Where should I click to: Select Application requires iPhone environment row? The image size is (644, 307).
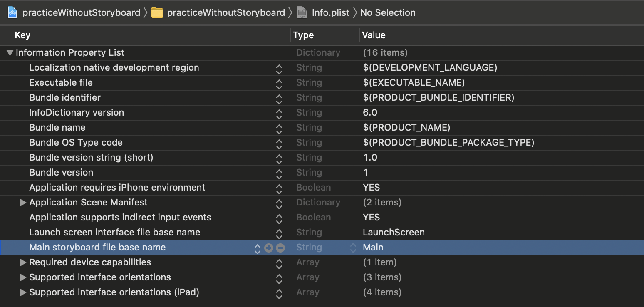coord(322,188)
